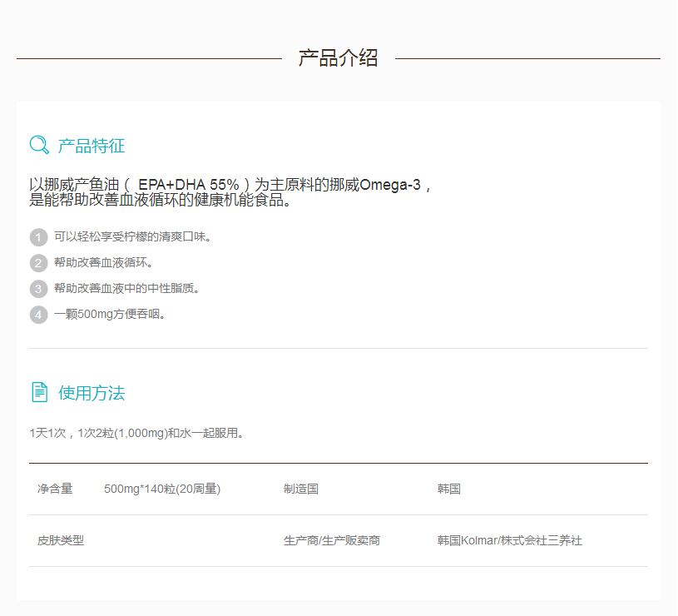
Task: Select the 使用方法 section heading
Action: [92, 393]
